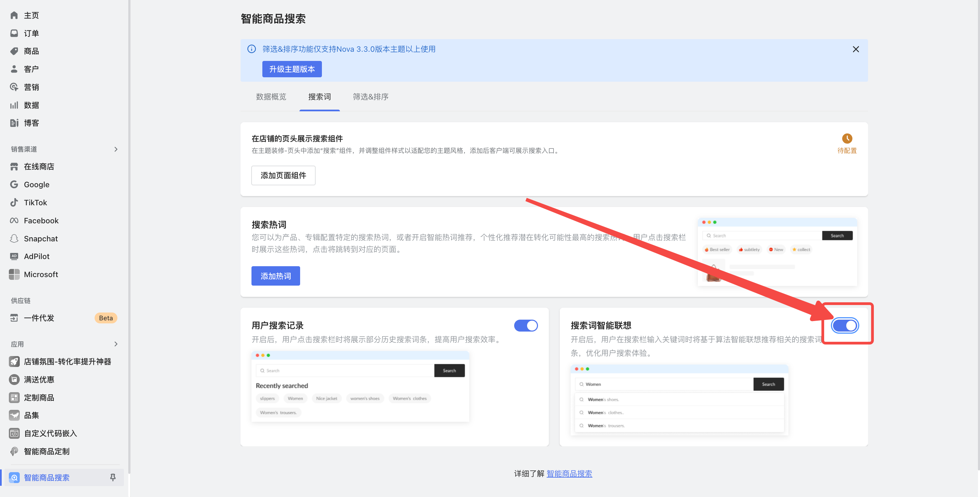Image resolution: width=980 pixels, height=497 pixels.
Task: Click the info icon in blue banner
Action: tap(251, 49)
